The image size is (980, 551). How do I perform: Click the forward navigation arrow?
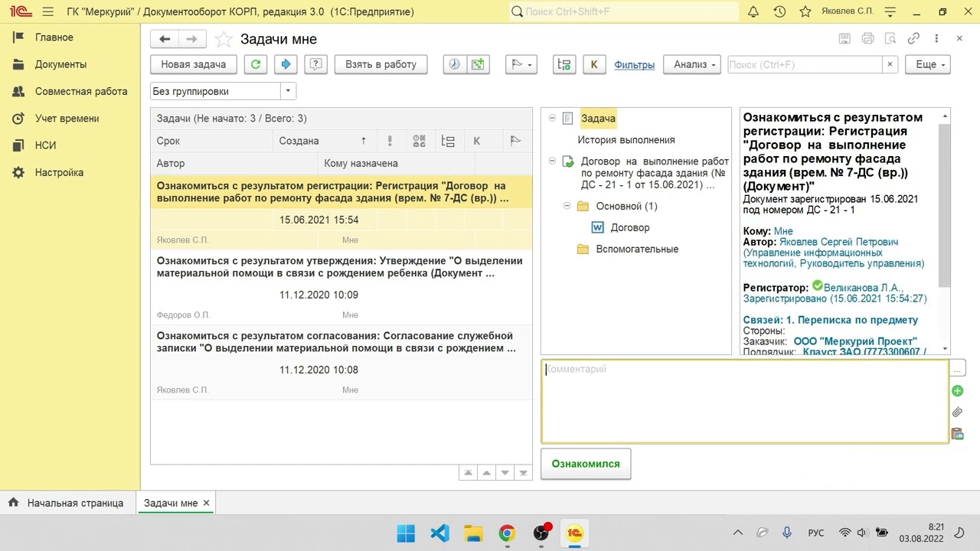point(191,39)
